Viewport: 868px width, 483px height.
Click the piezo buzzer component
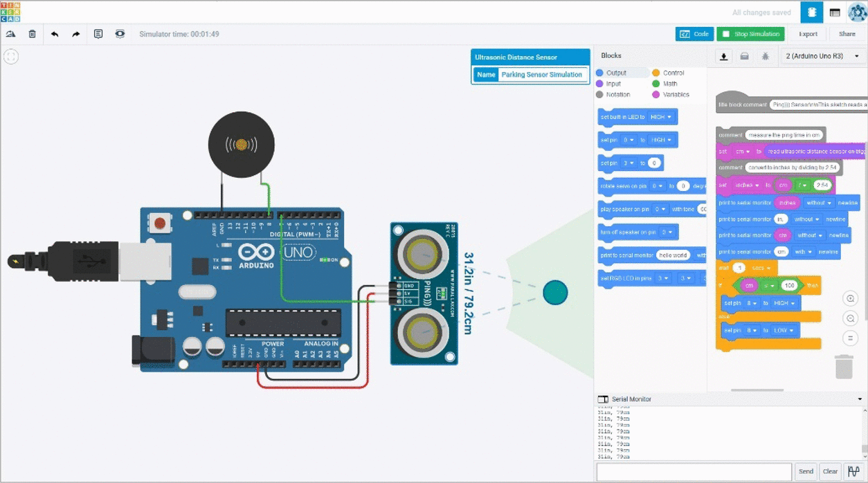pyautogui.click(x=242, y=145)
